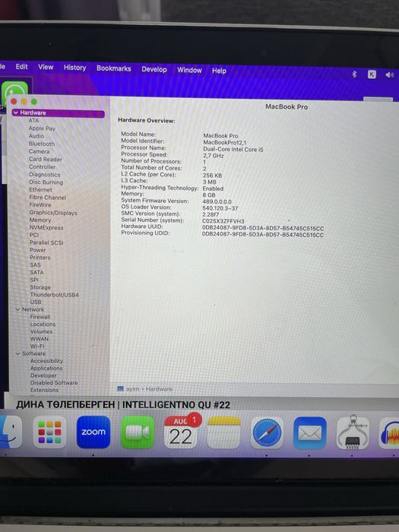This screenshot has height=532, width=399.
Task: Click the MacBookPro12,1 model identifier value
Action: click(x=225, y=143)
